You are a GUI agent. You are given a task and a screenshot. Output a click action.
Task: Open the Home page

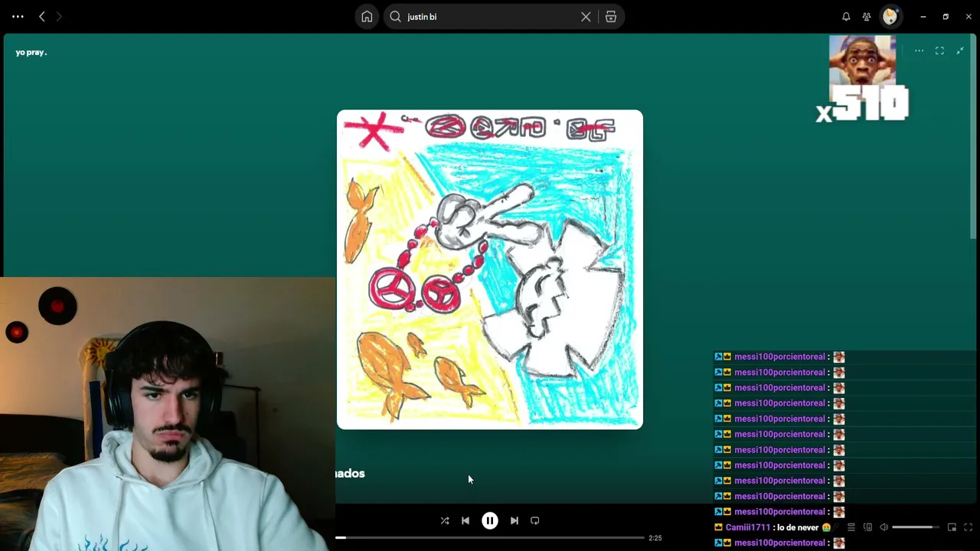pos(367,17)
